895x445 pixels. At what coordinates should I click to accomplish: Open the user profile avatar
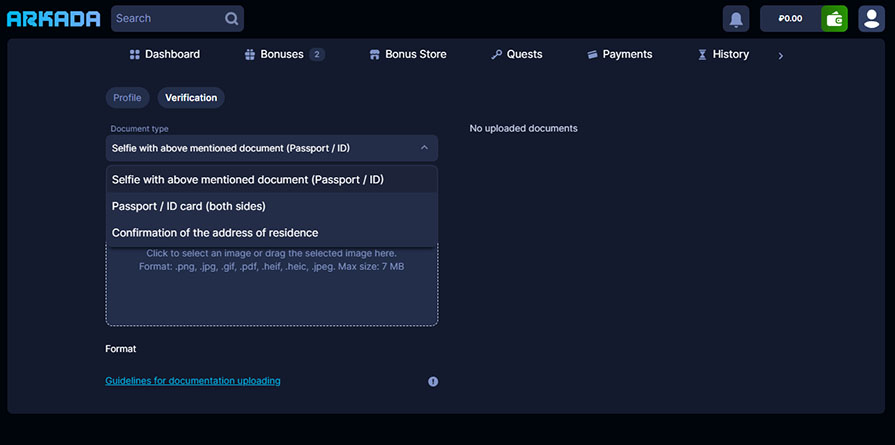[x=871, y=19]
